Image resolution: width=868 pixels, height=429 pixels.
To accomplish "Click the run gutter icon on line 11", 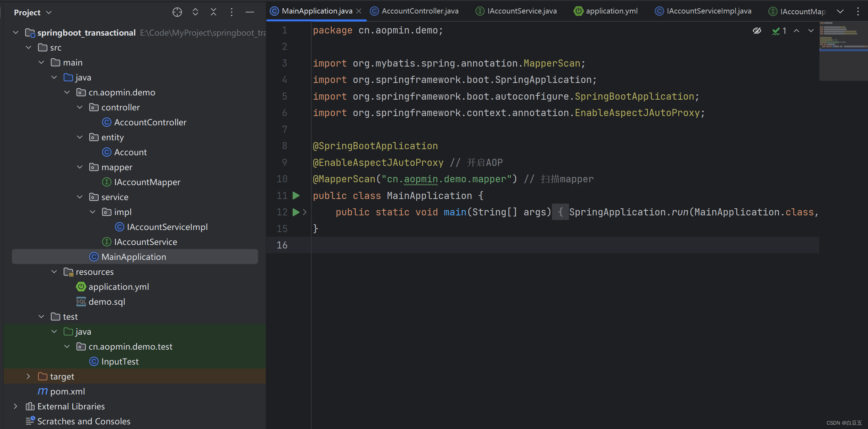I will point(296,195).
